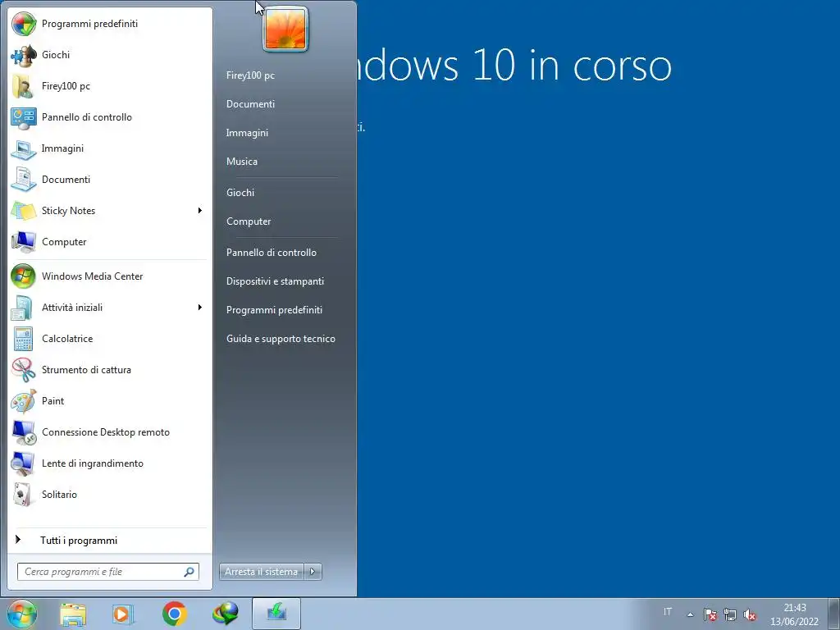Click the Start orb on the taskbar
The height and width of the screenshot is (630, 840).
coord(22,614)
